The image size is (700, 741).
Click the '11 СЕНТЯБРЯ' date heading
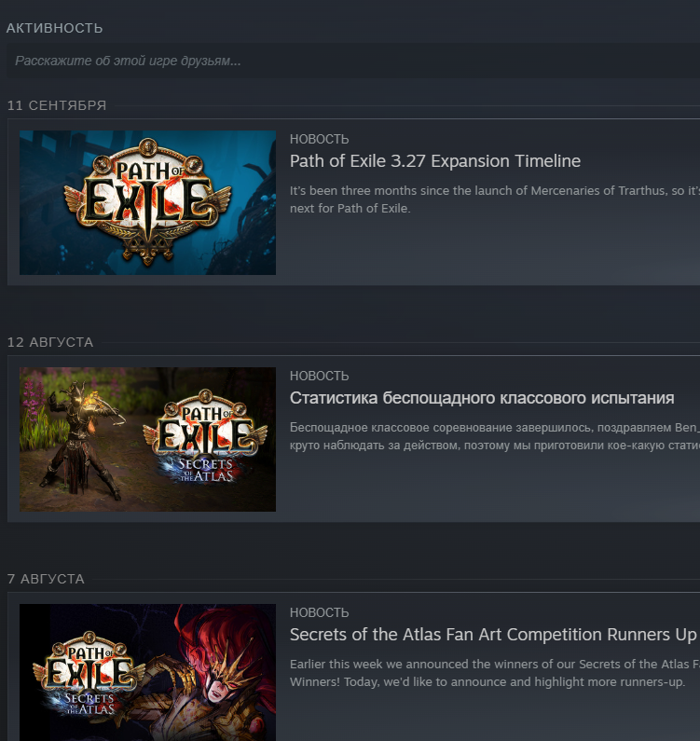click(57, 105)
